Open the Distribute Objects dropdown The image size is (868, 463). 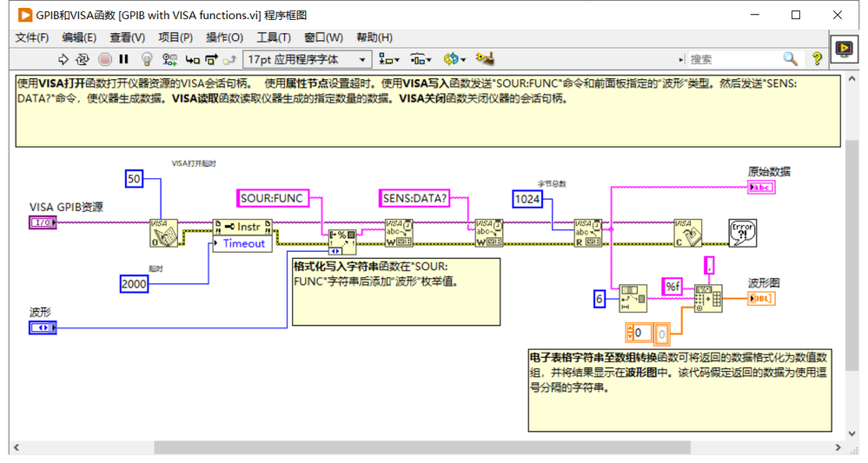click(421, 59)
